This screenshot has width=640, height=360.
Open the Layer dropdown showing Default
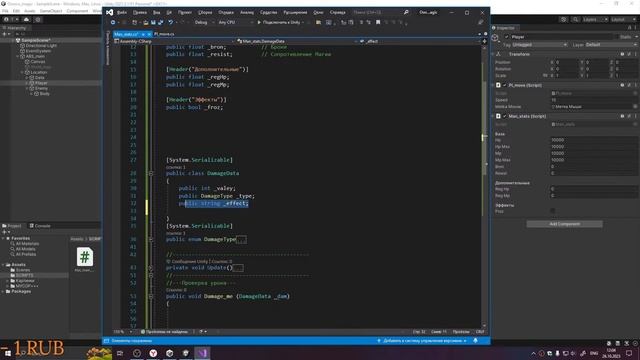tap(611, 44)
